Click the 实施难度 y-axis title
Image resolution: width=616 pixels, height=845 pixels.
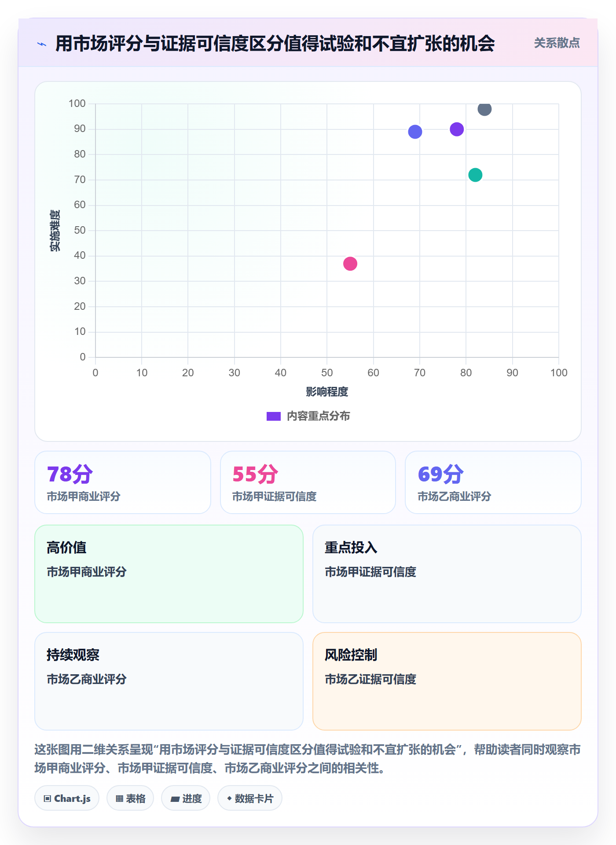(55, 230)
